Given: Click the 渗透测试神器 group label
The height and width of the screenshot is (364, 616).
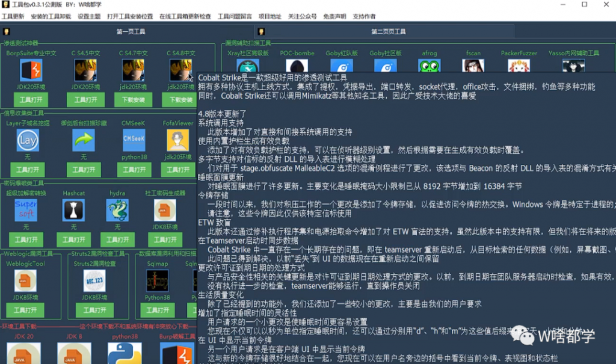Looking at the screenshot, I should tap(21, 43).
